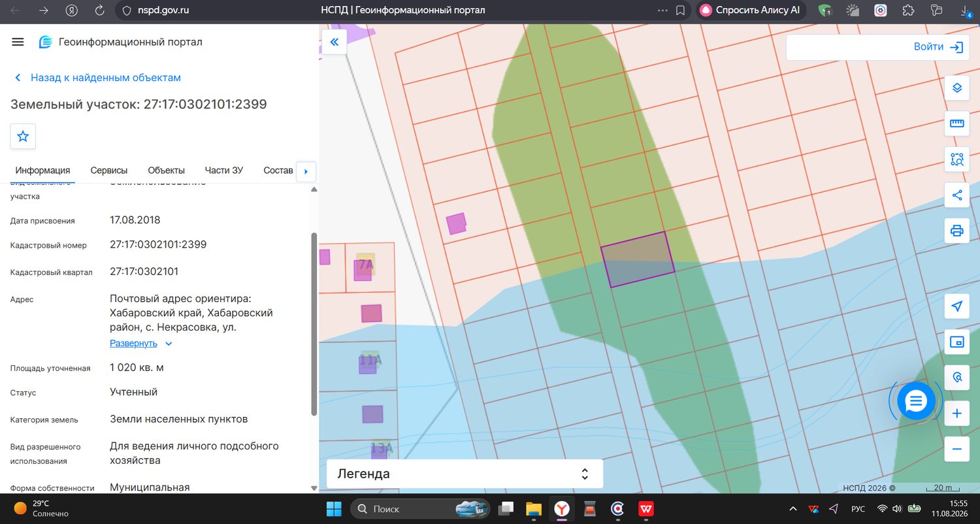Click the info panel vertical scrollbar
The height and width of the screenshot is (524, 980).
314,323
